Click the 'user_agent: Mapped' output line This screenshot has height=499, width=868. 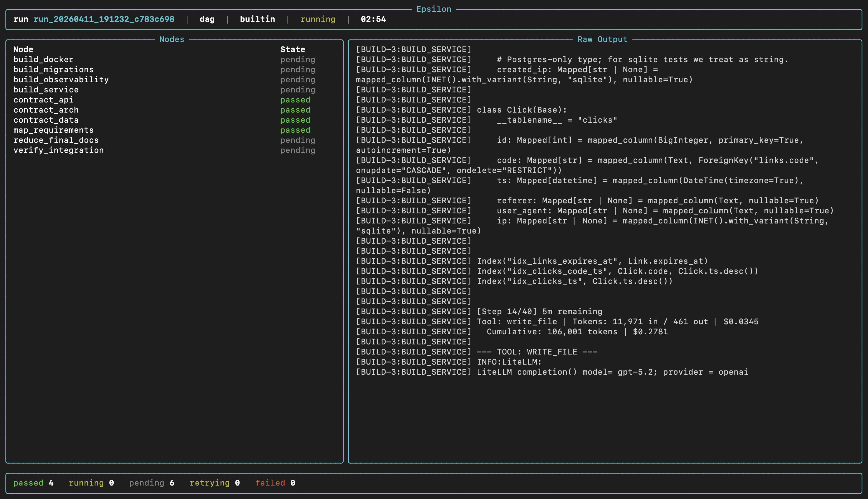pyautogui.click(x=595, y=211)
